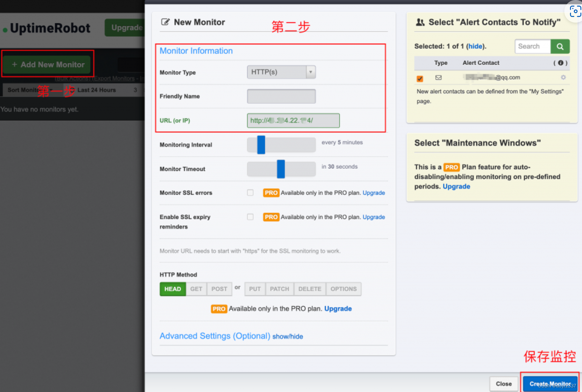
Task: Enable the Monitor SSL errors checkbox
Action: click(250, 192)
